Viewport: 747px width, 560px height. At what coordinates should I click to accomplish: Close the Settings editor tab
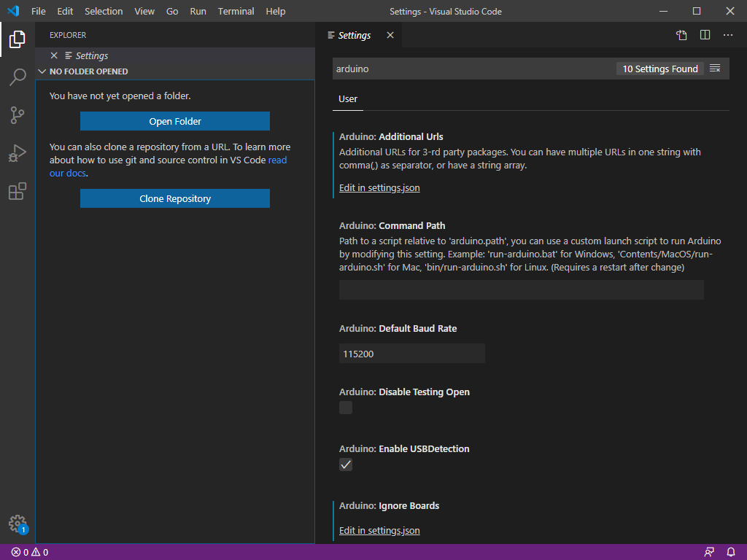click(x=390, y=35)
